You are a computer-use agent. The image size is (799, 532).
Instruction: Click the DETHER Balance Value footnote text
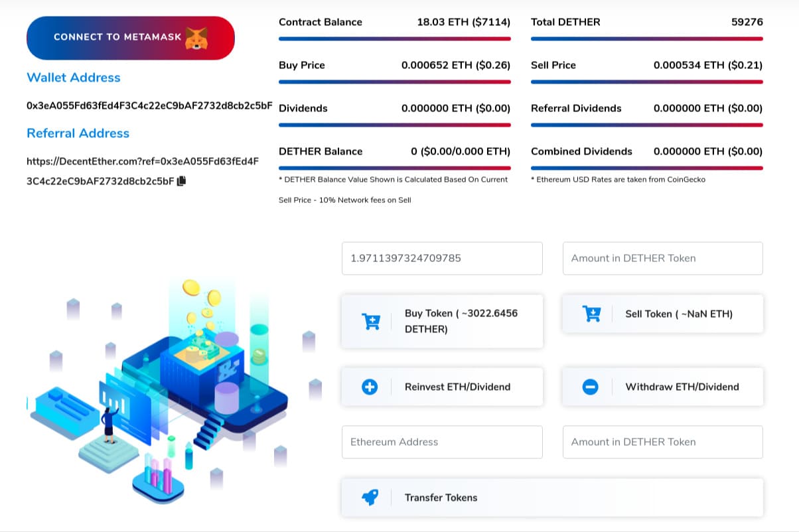pos(394,190)
